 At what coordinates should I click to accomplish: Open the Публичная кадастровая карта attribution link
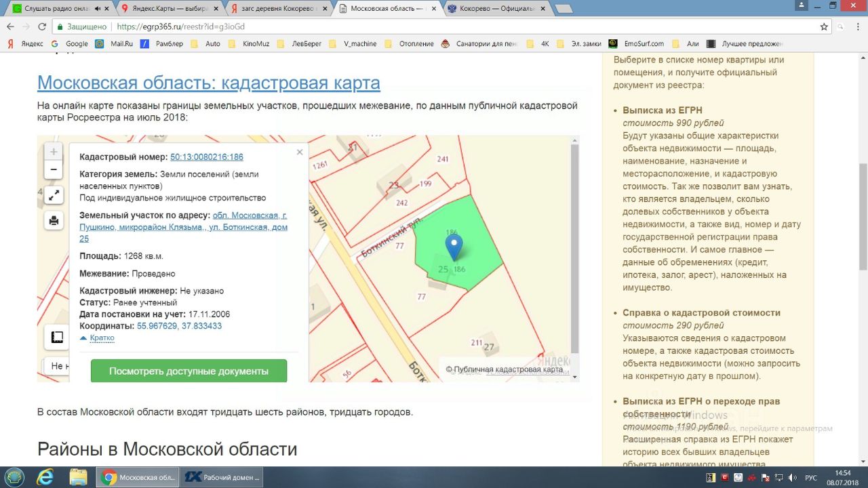[504, 369]
